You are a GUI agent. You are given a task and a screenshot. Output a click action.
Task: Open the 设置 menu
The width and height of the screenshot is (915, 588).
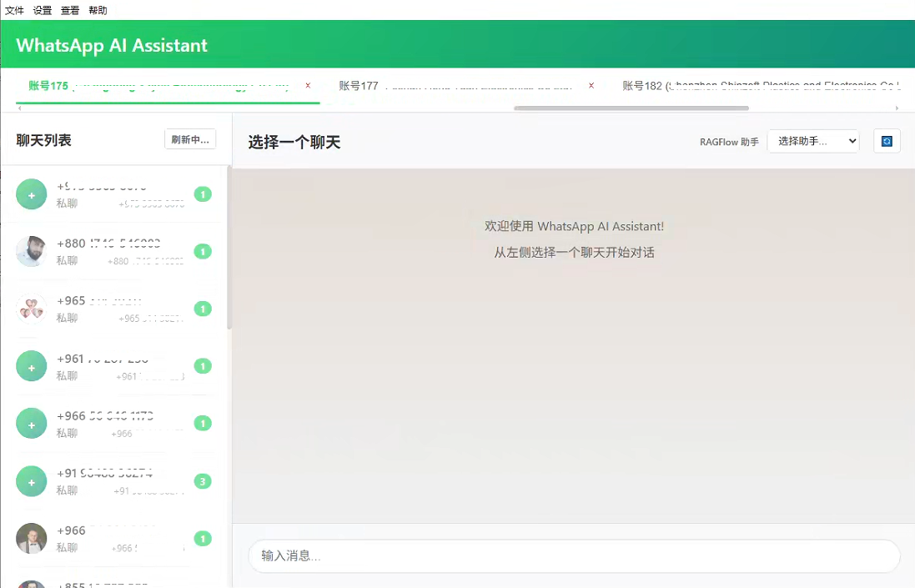point(42,10)
